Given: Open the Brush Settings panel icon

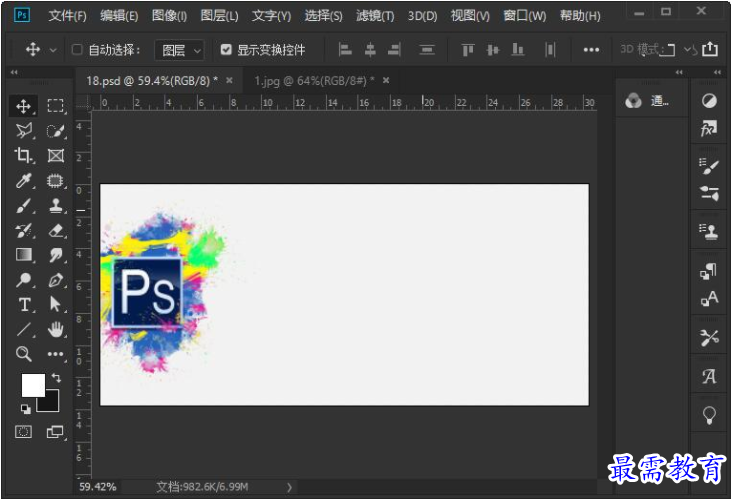Looking at the screenshot, I should pyautogui.click(x=709, y=166).
